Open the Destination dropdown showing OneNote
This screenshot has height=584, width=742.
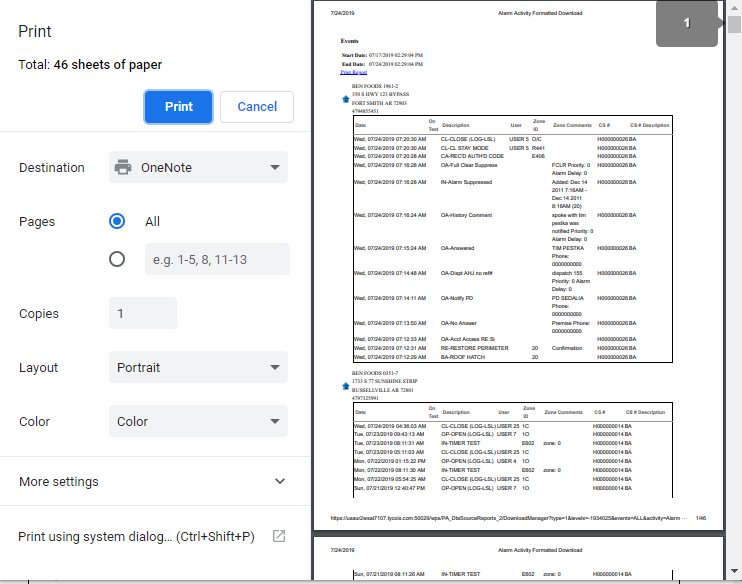pos(198,168)
